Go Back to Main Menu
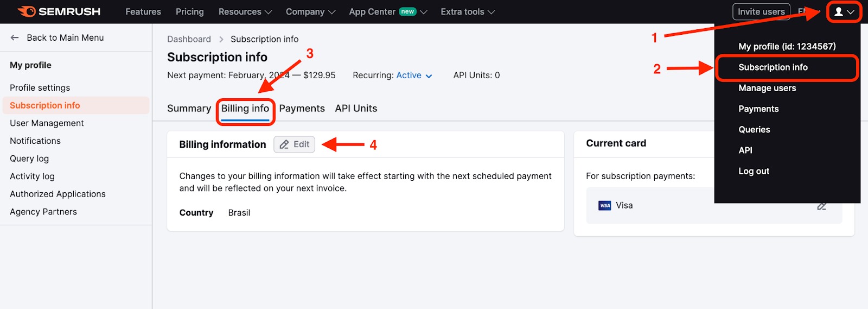This screenshot has width=868, height=309. (x=65, y=37)
